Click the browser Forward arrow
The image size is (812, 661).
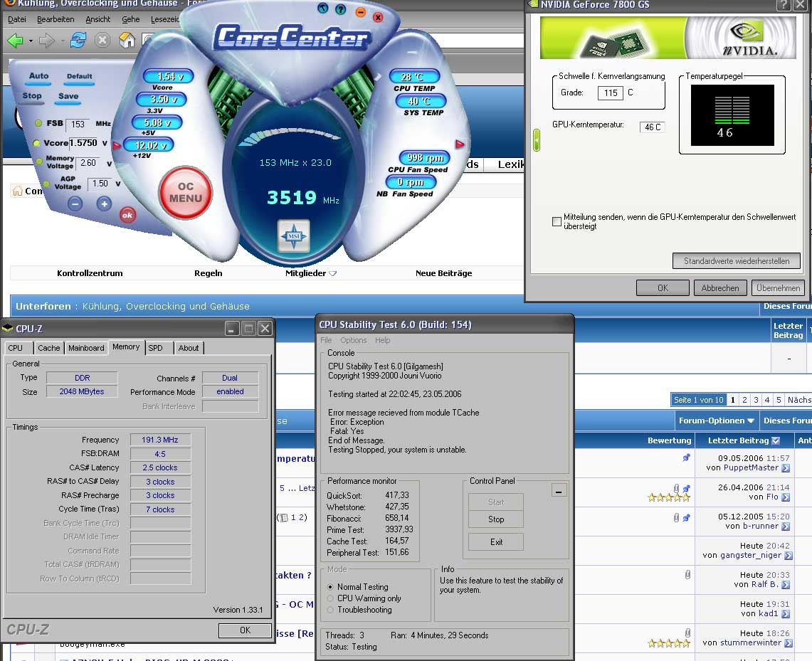click(46, 40)
